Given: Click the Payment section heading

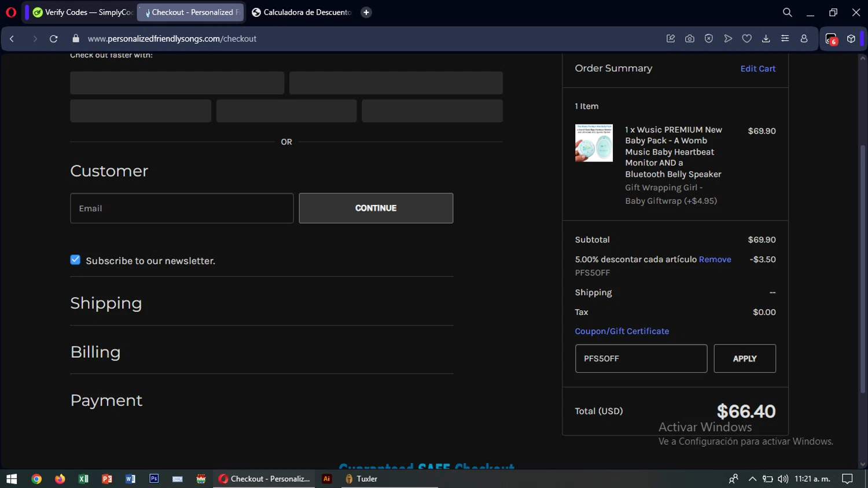Looking at the screenshot, I should tap(106, 401).
